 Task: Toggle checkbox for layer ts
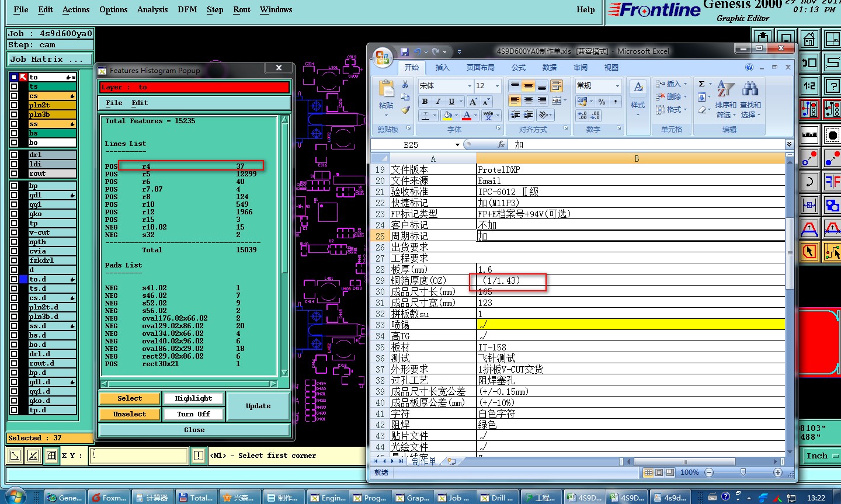click(14, 86)
